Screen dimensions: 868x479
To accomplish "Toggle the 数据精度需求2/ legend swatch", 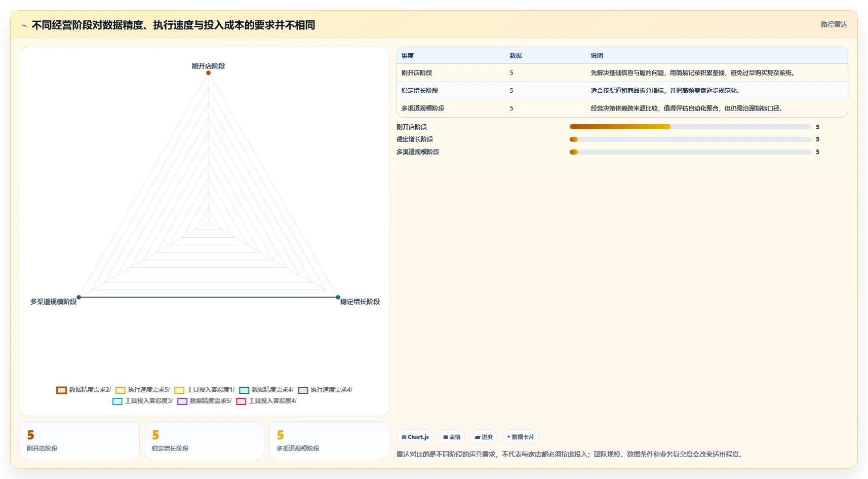I will tap(61, 390).
